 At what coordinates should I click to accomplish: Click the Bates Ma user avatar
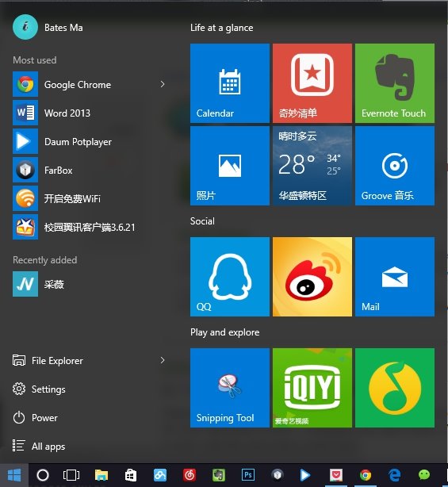tap(25, 27)
